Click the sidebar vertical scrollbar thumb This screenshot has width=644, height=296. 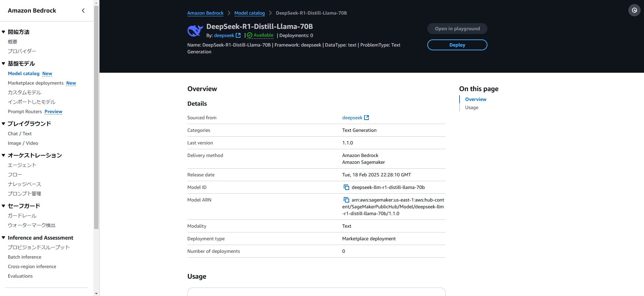tap(96, 117)
